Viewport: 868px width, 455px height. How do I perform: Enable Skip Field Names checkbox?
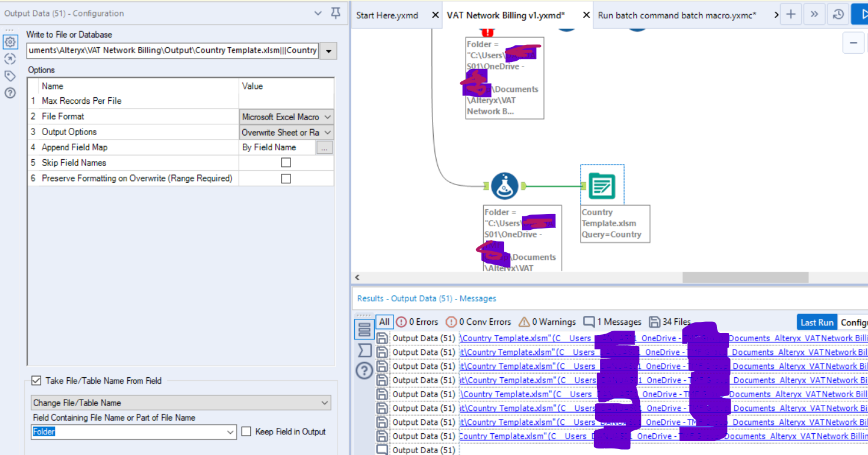(286, 163)
